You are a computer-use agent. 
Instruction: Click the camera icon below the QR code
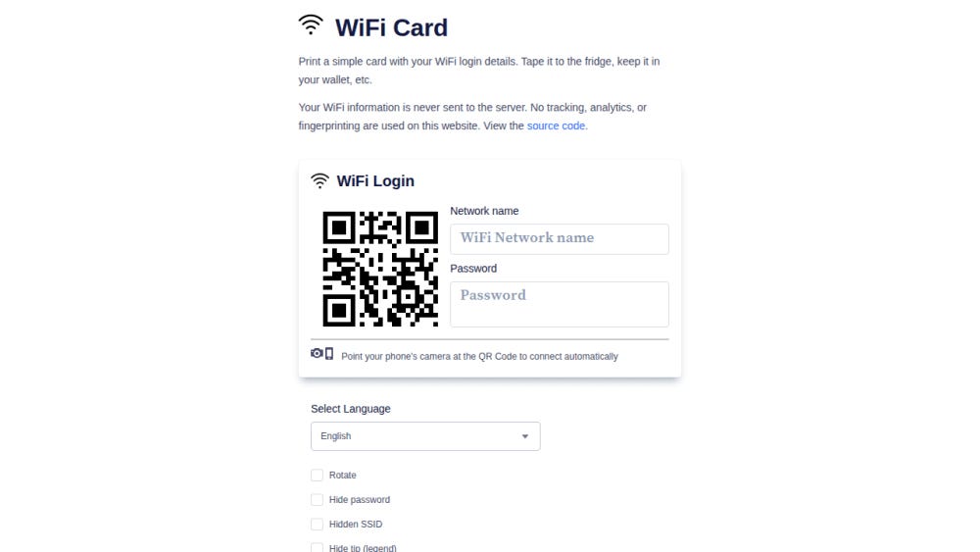click(x=317, y=353)
